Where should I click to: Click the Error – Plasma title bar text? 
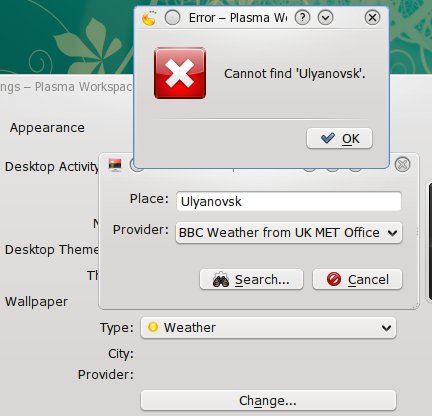[x=237, y=18]
